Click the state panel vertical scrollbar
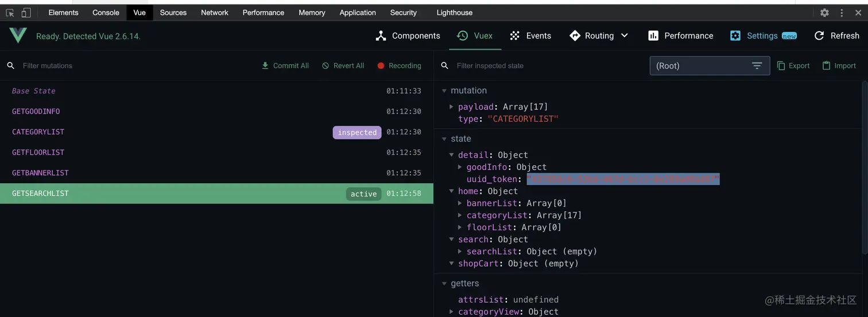Screen dimensions: 868x317 865,167
